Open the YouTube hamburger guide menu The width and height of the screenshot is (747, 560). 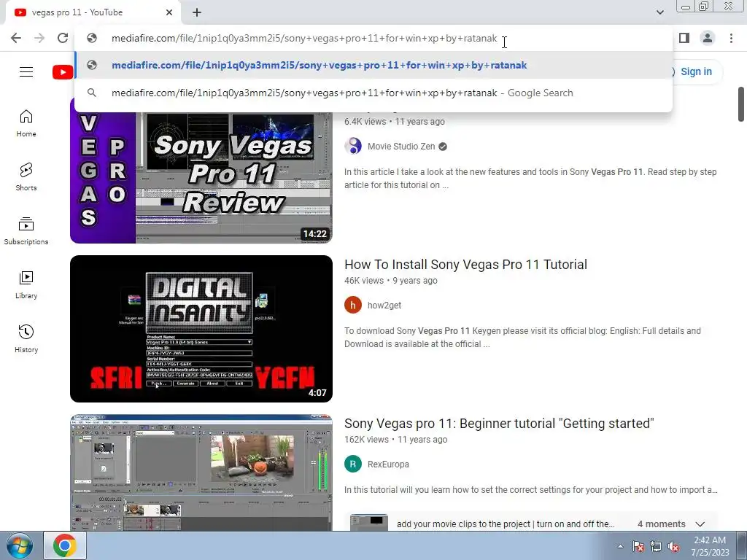[26, 72]
